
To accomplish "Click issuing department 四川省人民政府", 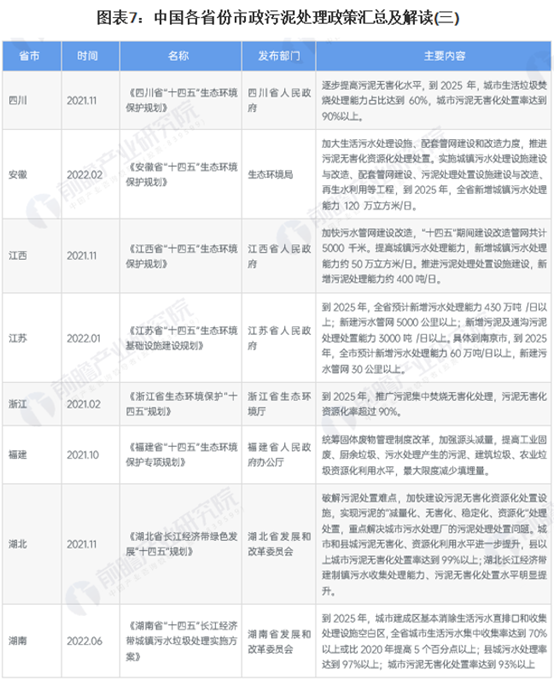I will [x=279, y=101].
